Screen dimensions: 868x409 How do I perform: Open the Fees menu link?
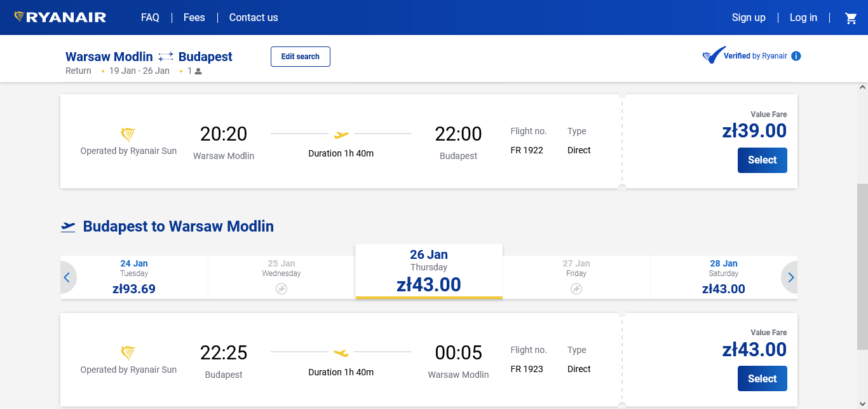[194, 18]
